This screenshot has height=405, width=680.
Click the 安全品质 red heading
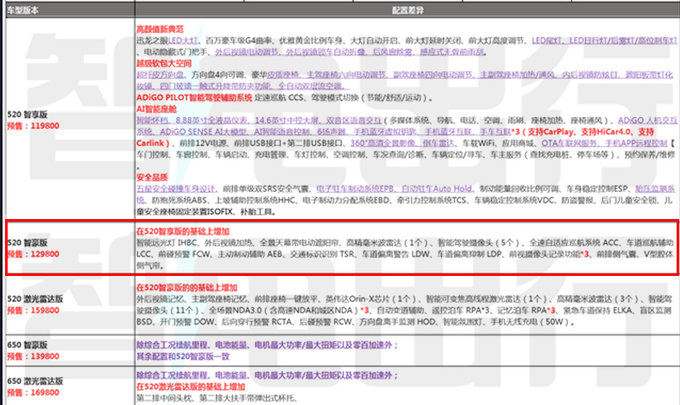tap(152, 177)
